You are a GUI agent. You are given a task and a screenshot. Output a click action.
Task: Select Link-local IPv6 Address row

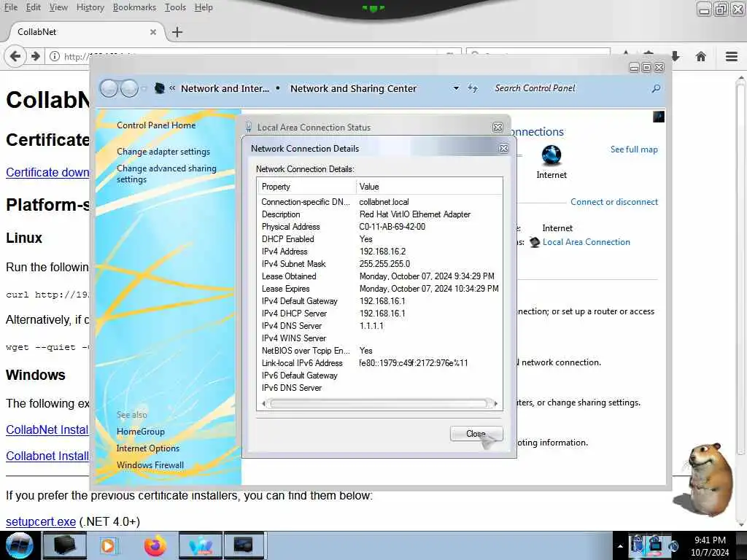tap(379, 363)
